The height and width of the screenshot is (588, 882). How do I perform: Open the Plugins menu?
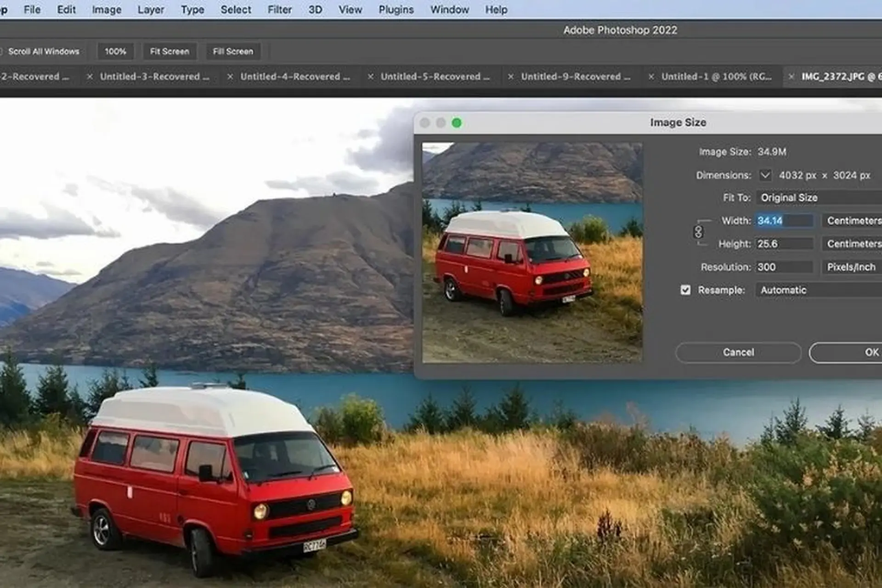[396, 10]
